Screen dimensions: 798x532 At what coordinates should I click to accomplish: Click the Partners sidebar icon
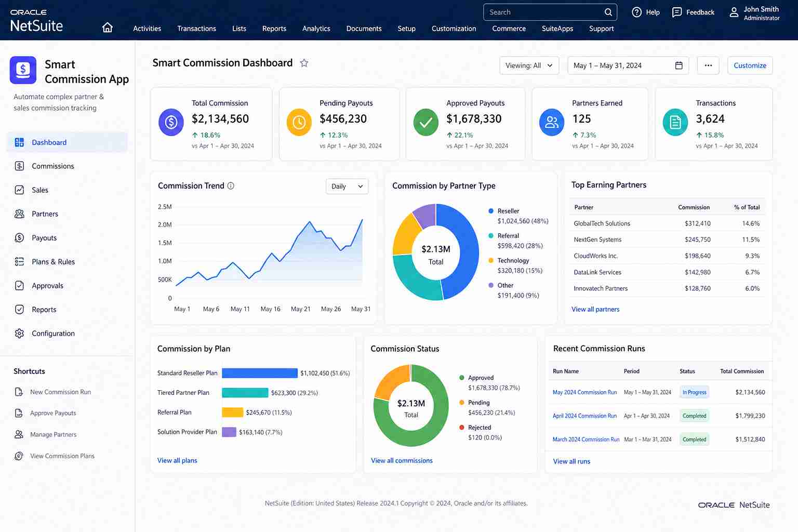(19, 214)
